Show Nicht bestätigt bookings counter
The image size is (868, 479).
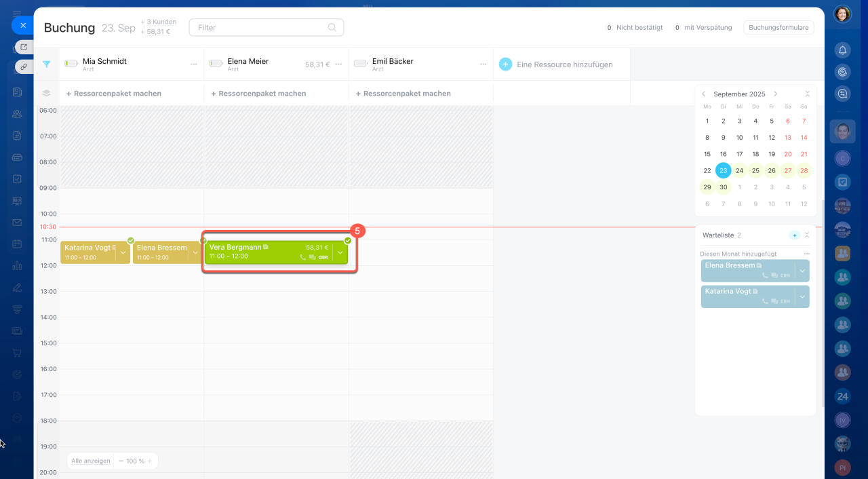[633, 28]
